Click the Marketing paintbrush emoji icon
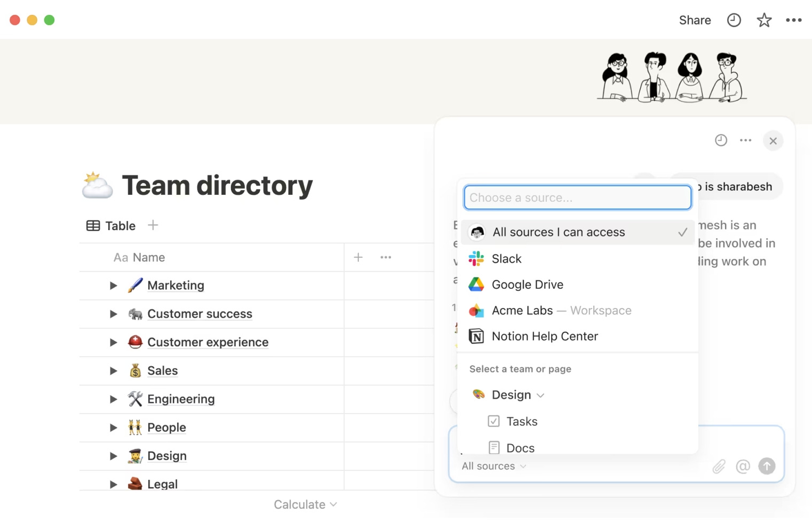Image resolution: width=812 pixels, height=522 pixels. [x=135, y=285]
